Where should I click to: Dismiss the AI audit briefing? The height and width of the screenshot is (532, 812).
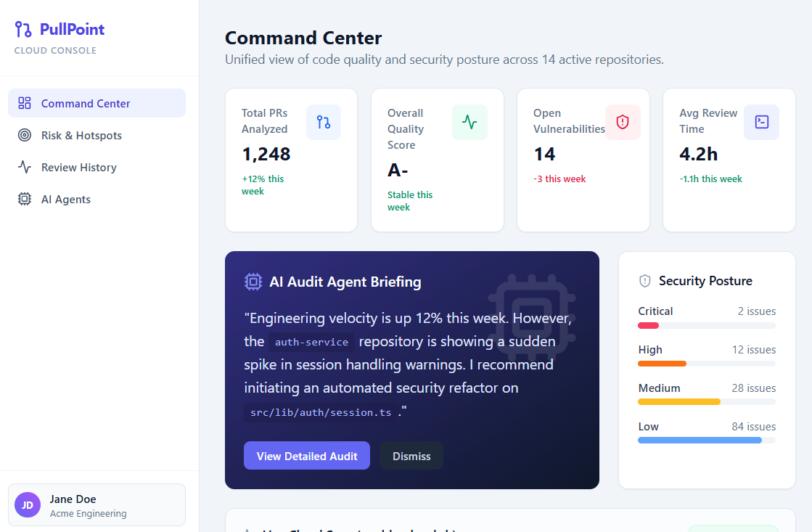411,456
